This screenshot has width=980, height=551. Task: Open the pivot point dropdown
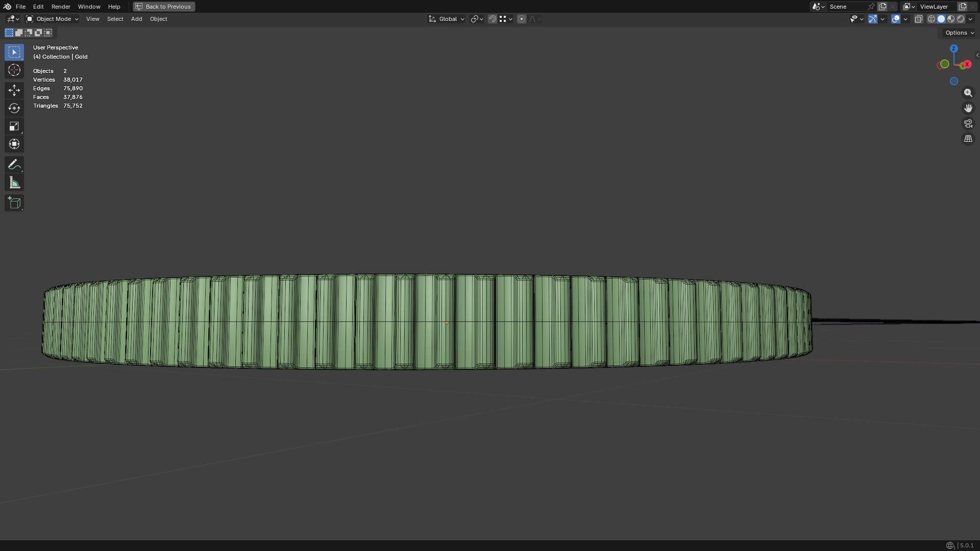pos(477,19)
